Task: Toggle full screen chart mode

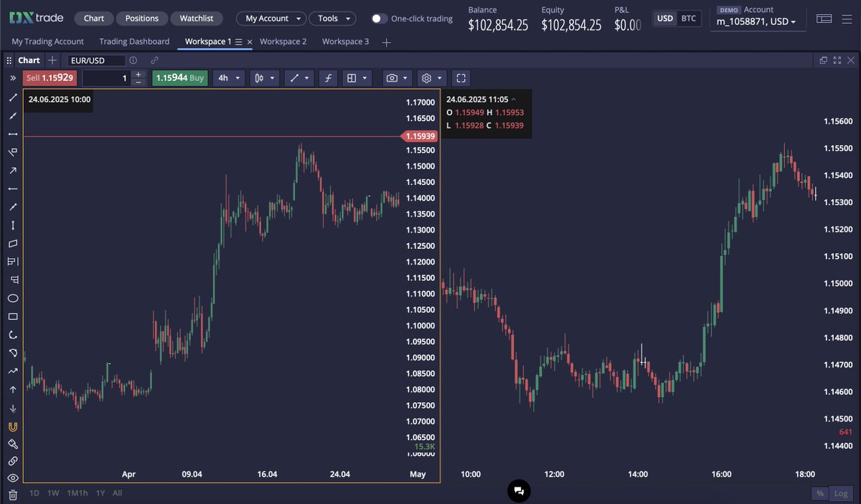Action: (461, 78)
